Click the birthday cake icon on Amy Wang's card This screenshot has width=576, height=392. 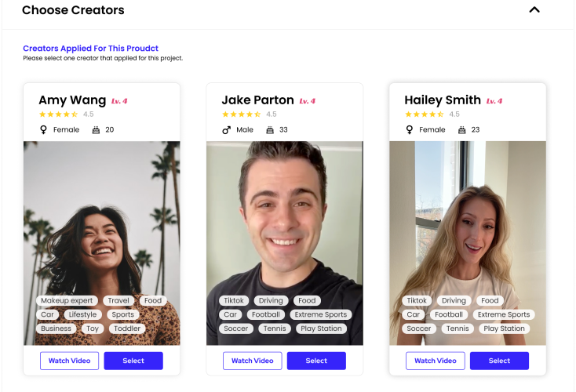click(96, 130)
